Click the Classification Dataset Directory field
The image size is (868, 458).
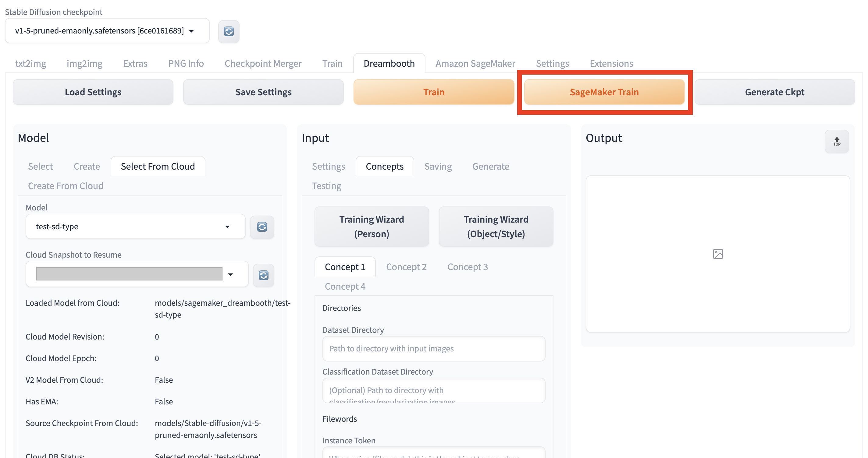[433, 390]
